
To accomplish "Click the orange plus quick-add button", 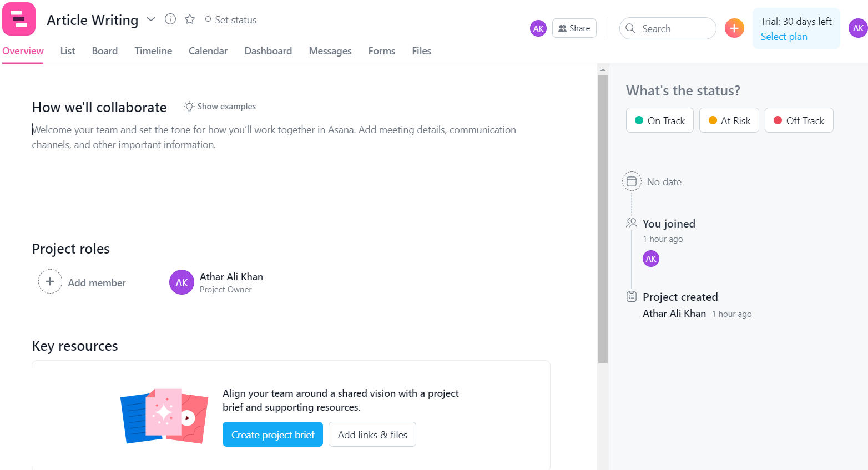I will (x=734, y=28).
